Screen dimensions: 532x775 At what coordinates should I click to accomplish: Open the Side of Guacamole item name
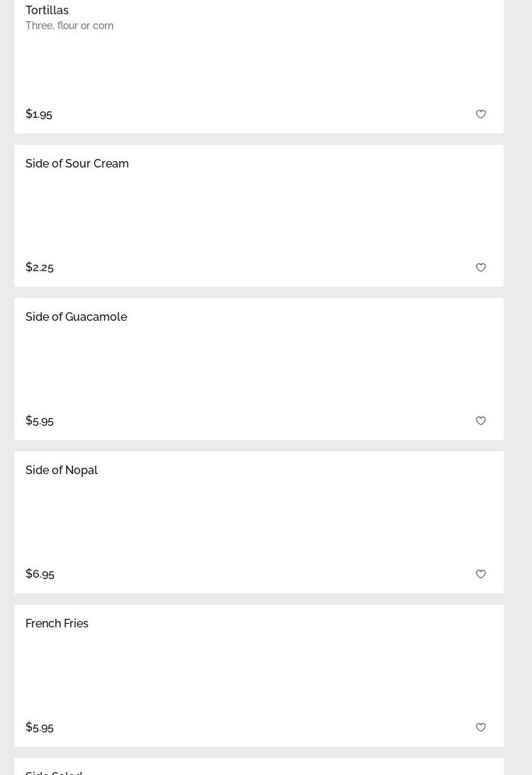point(76,317)
